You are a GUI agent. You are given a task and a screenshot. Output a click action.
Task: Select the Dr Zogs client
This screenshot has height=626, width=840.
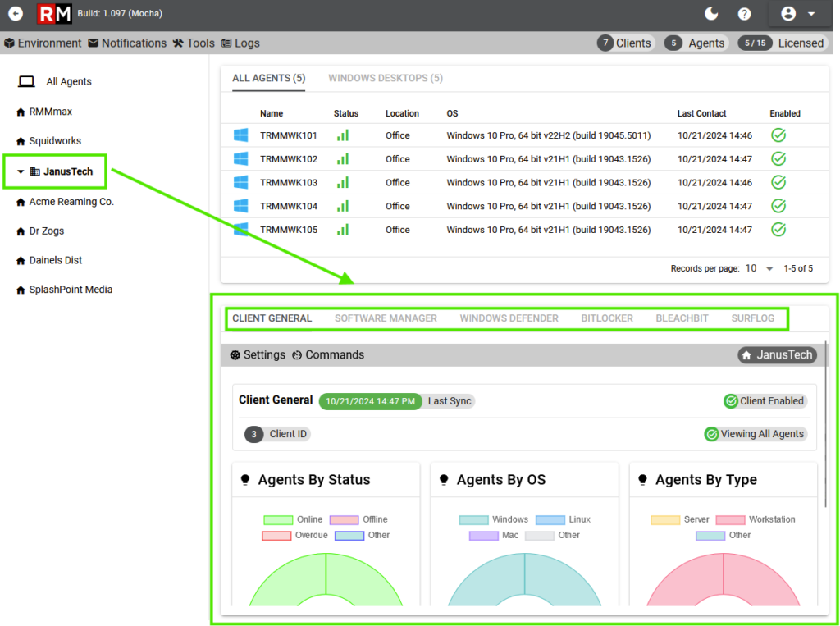tap(40, 231)
